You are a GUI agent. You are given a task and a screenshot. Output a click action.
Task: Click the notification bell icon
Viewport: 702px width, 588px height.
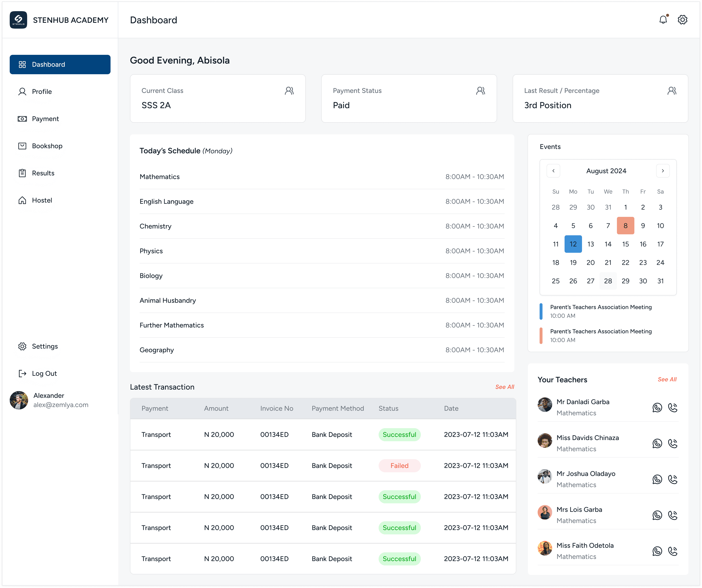(x=663, y=20)
